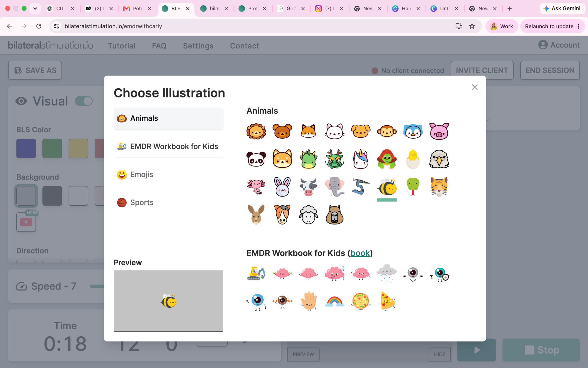Reload the browser page

click(x=39, y=26)
